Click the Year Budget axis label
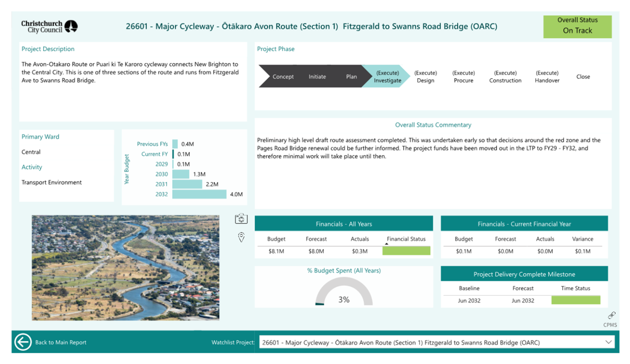630x364 pixels. 127,169
